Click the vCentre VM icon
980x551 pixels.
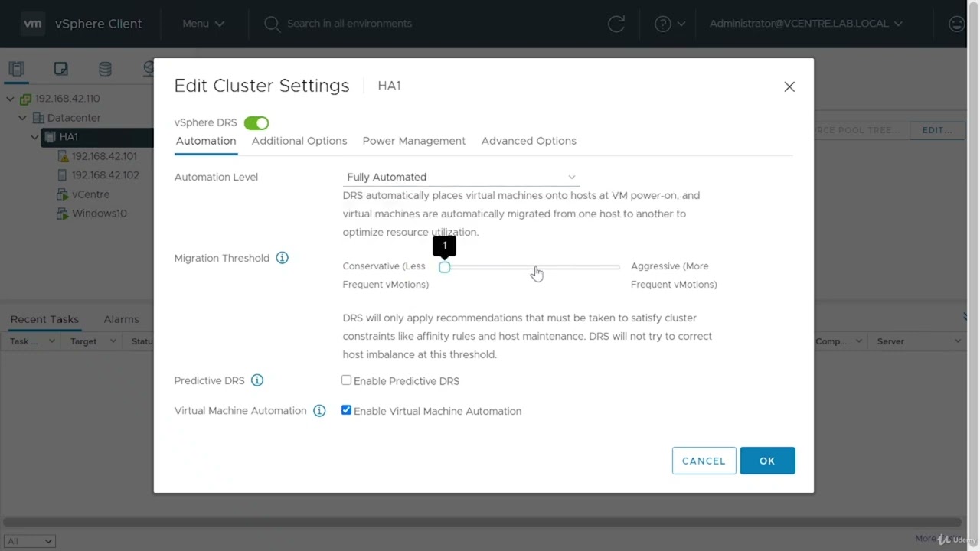point(64,194)
